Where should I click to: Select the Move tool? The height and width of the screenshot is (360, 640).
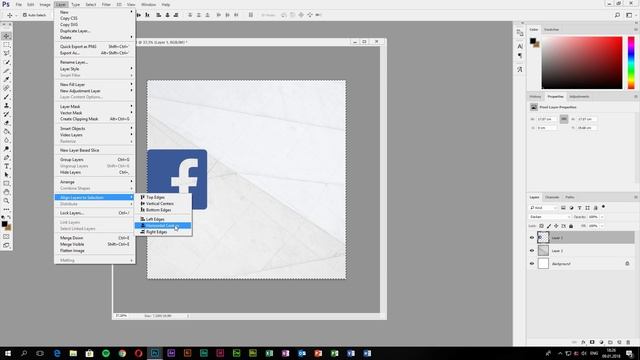(x=7, y=36)
